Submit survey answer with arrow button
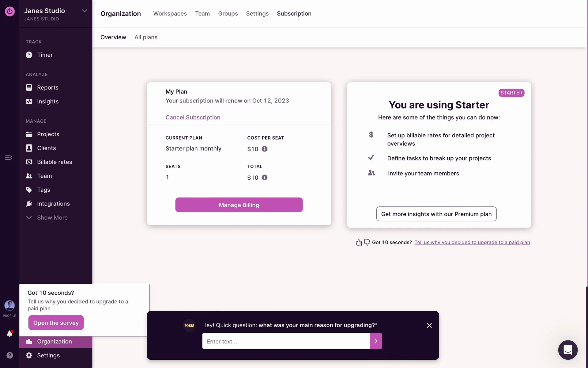 [x=376, y=341]
